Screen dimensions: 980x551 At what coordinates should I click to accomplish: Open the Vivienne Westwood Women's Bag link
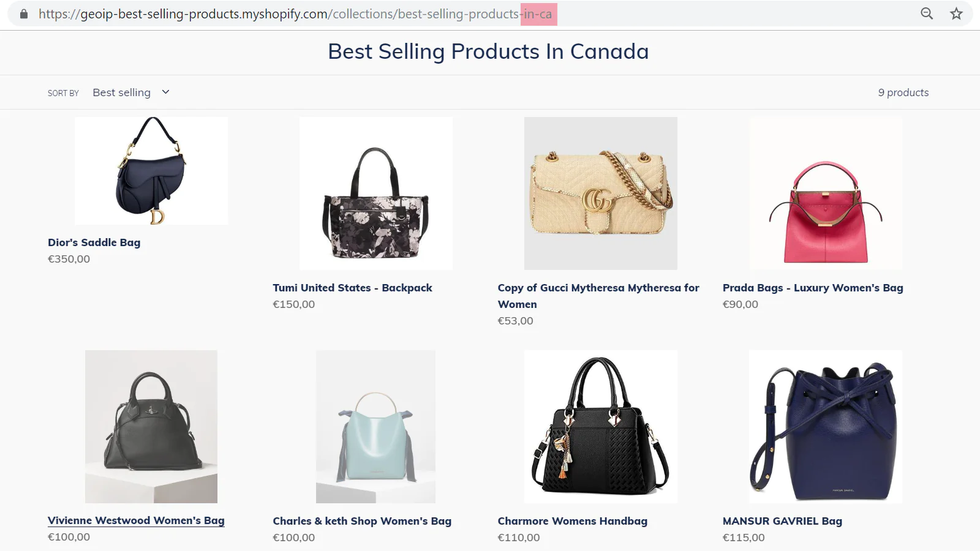[136, 520]
